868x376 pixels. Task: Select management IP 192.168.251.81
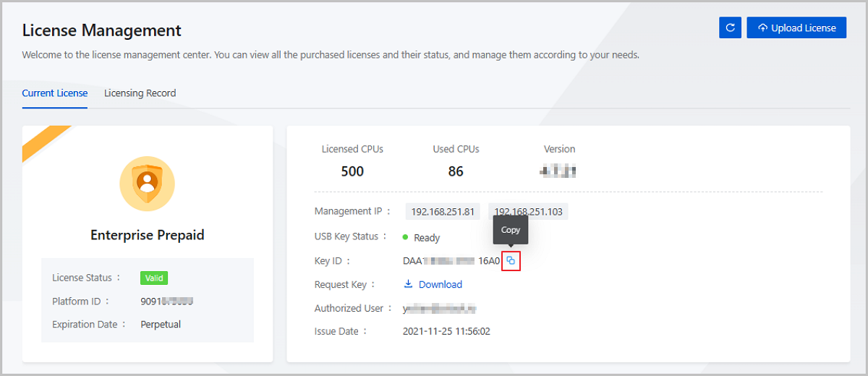tap(443, 212)
